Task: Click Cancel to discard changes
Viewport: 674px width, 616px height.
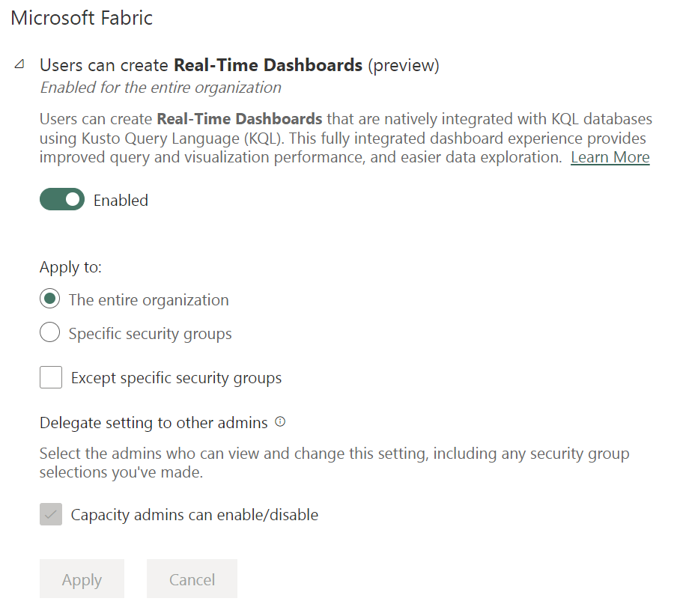Action: coord(192,579)
